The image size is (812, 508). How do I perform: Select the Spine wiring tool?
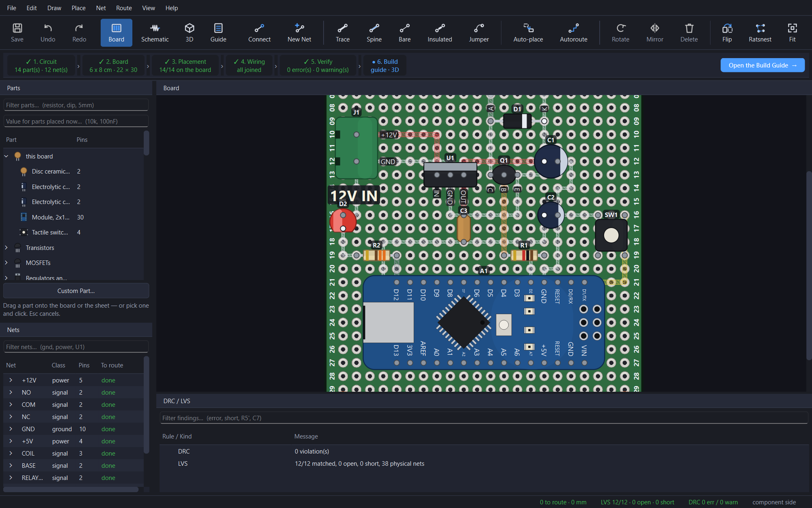coord(374,33)
